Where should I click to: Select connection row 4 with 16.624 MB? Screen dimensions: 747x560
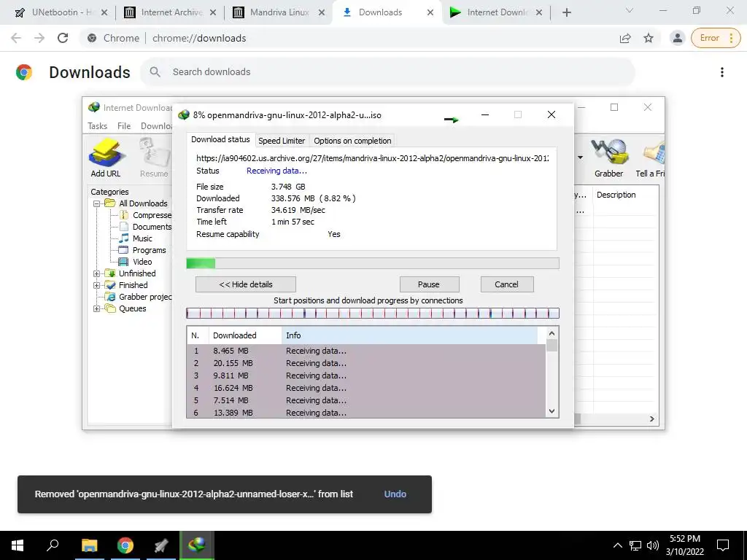tap(366, 388)
